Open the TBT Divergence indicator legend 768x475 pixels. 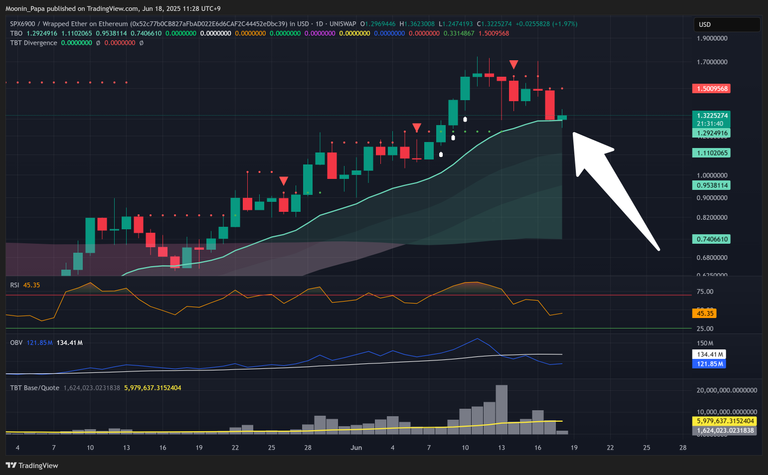(34, 43)
